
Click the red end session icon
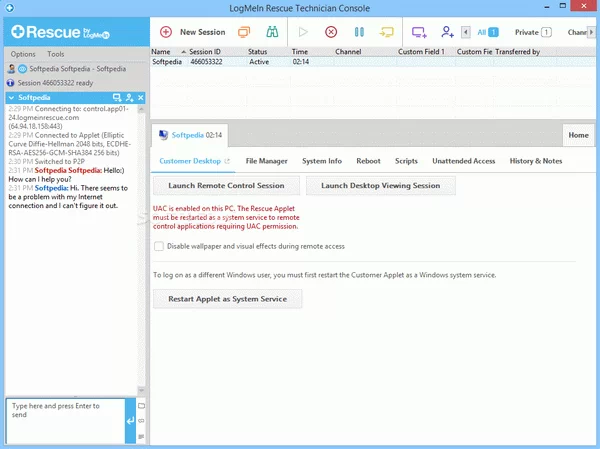point(331,32)
